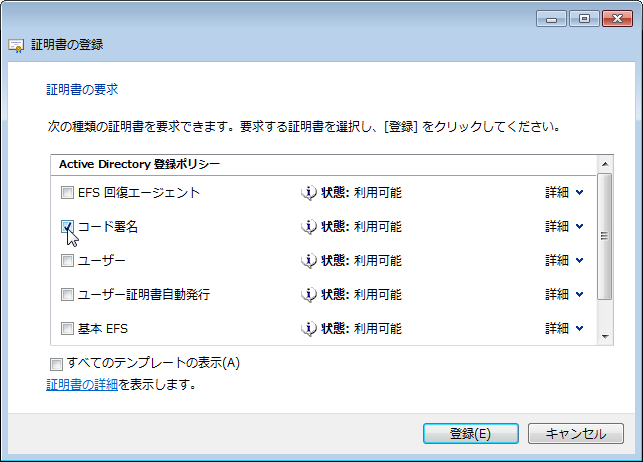Expand 詳細 for the コード署名 template
This screenshot has height=462, width=643.
pos(564,226)
